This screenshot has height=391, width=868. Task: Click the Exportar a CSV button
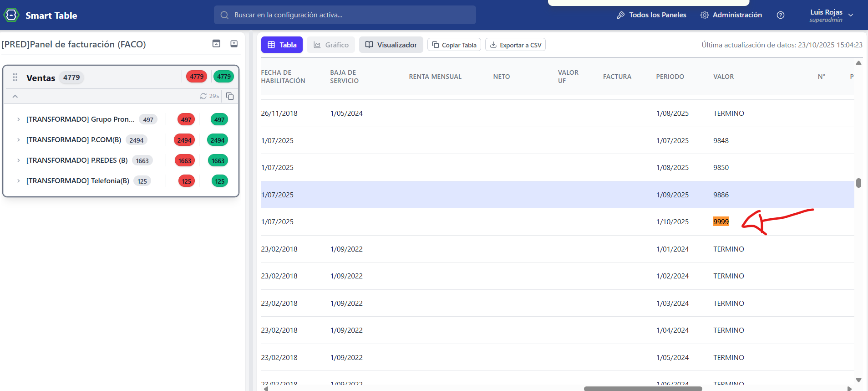pyautogui.click(x=515, y=45)
